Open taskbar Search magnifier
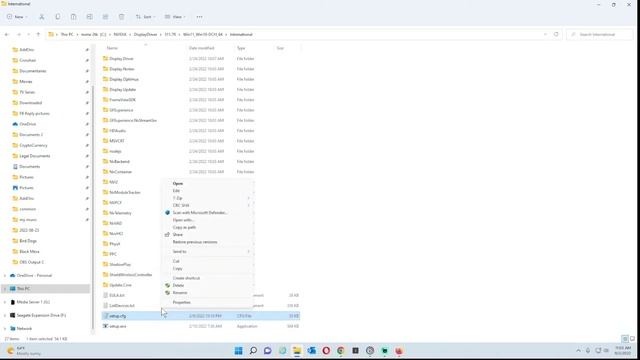Image resolution: width=640 pixels, height=360 pixels. [253, 351]
